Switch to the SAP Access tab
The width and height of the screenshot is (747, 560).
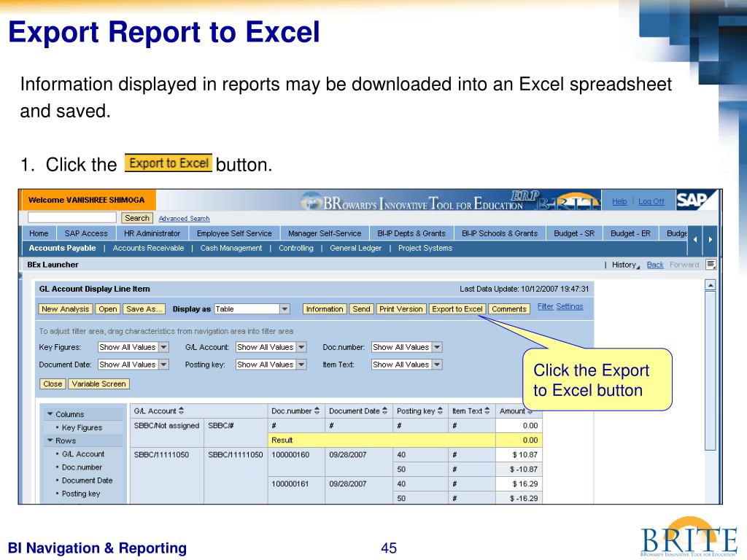point(86,233)
